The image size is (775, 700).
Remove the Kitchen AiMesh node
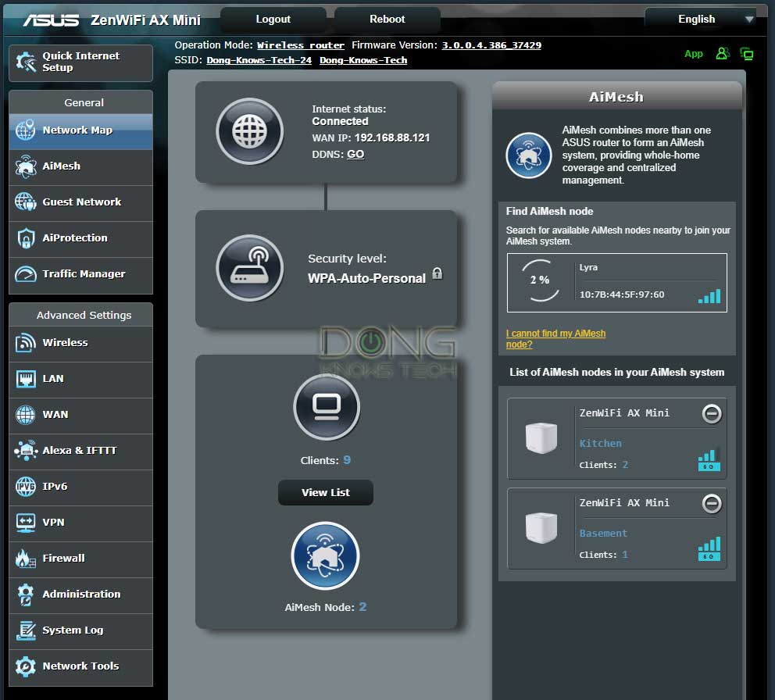pos(712,414)
